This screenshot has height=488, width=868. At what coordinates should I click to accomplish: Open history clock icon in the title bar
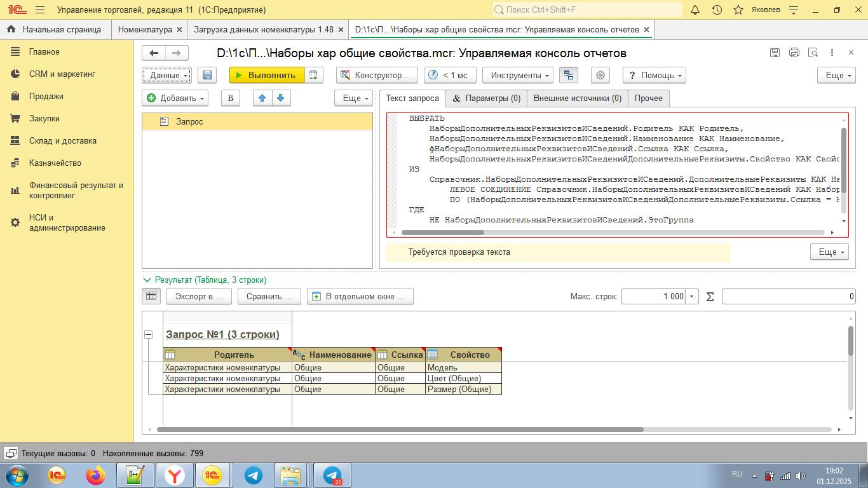(717, 10)
